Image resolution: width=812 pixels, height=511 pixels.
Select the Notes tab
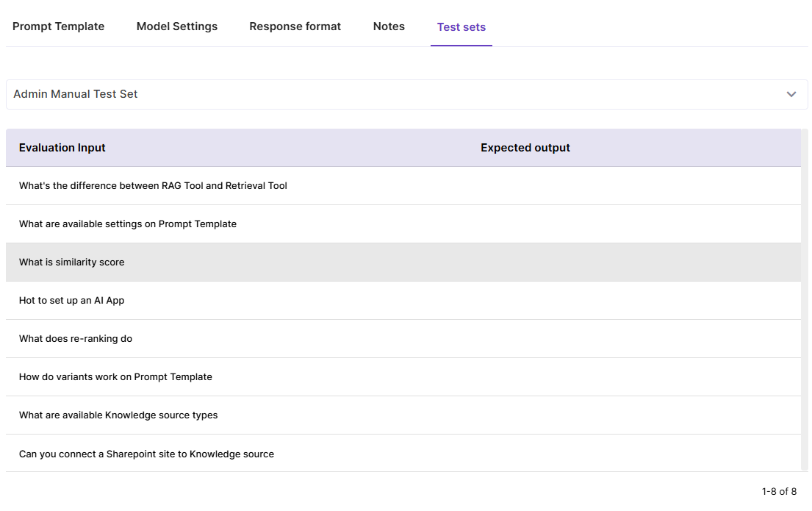click(x=389, y=26)
